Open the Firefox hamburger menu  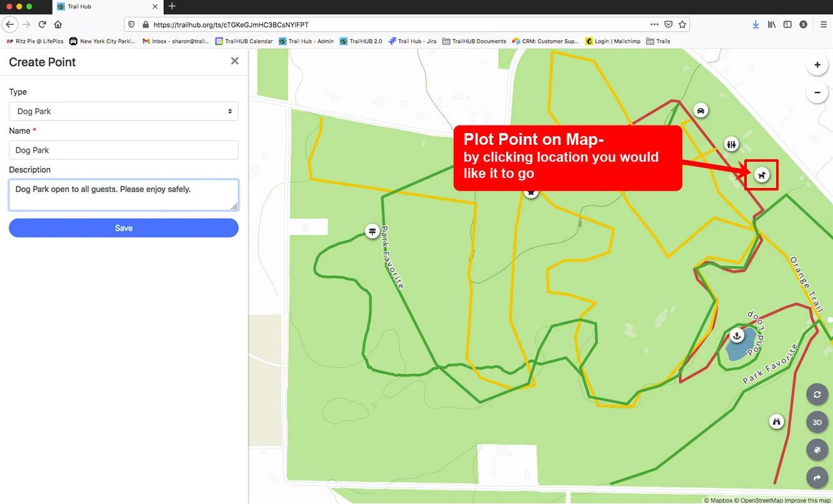coord(823,24)
